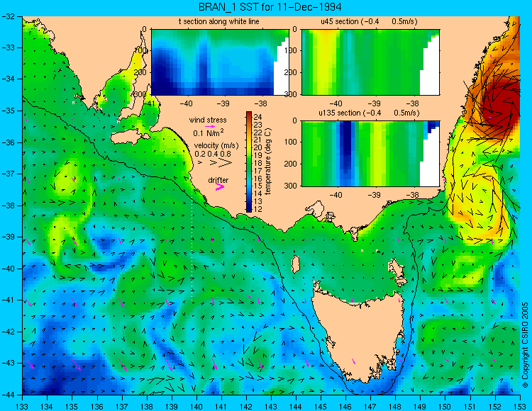Click the vertical temperature color bar
The height and width of the screenshot is (411, 532).
point(249,162)
